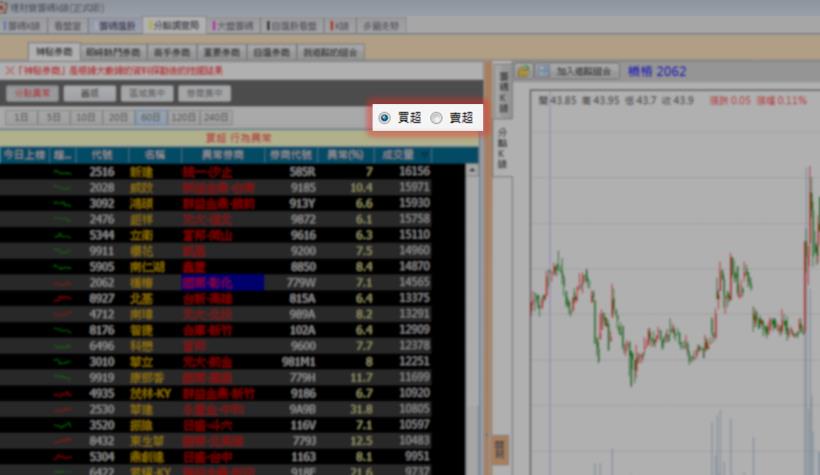Switch to the 大盤籌碼 top tab
Viewport: 820px width, 475px height.
[233, 25]
